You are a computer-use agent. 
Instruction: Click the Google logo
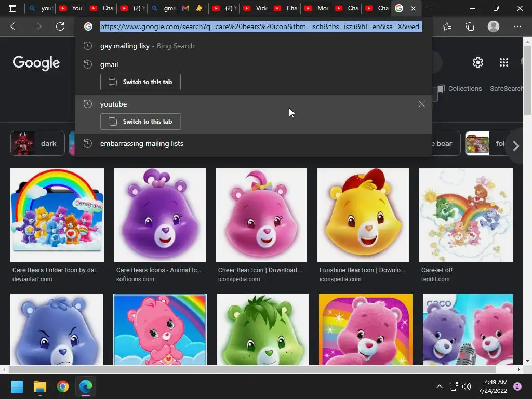[x=36, y=63]
